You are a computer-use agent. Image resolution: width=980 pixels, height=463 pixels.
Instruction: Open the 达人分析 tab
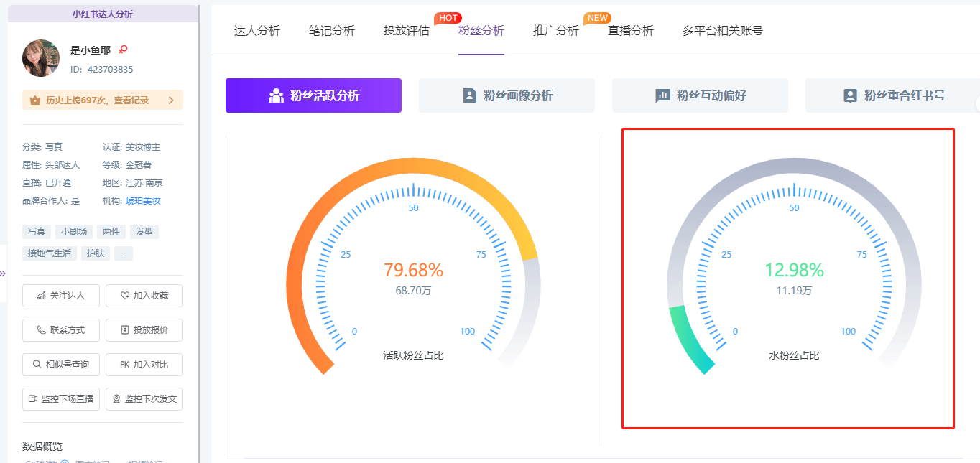point(257,31)
